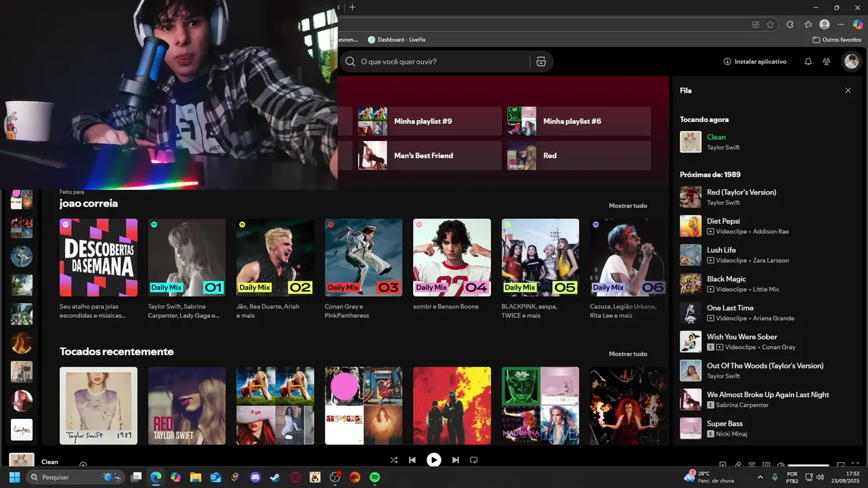Toggle shuffle playback
The image size is (868, 488).
click(394, 460)
